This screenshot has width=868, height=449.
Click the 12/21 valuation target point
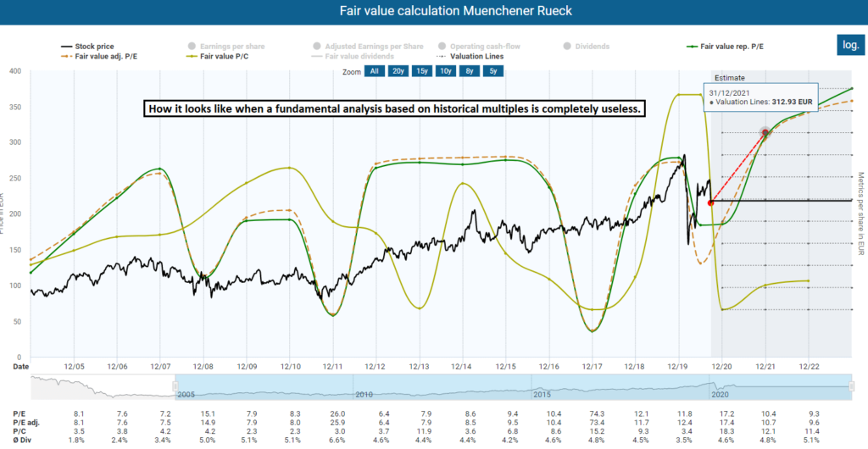tap(765, 132)
